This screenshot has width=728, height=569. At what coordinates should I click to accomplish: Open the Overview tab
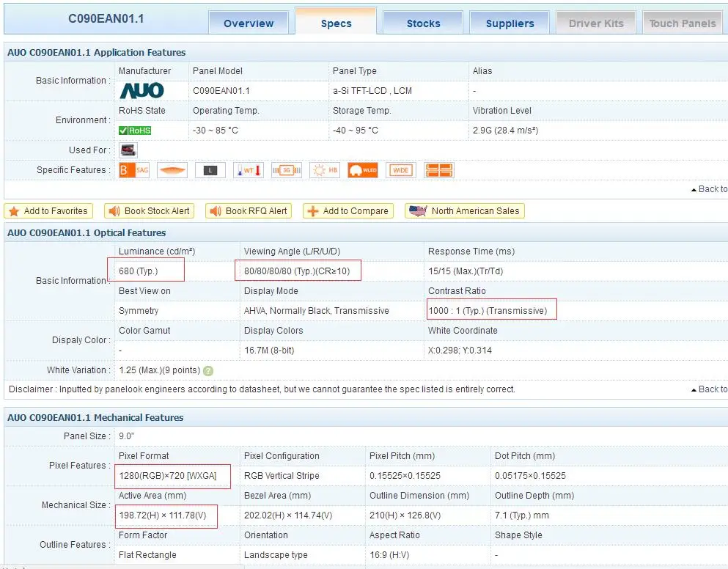249,23
